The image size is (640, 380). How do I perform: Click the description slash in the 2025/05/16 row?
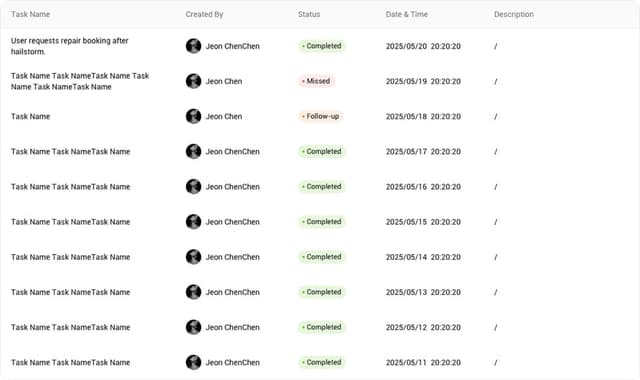(x=496, y=187)
